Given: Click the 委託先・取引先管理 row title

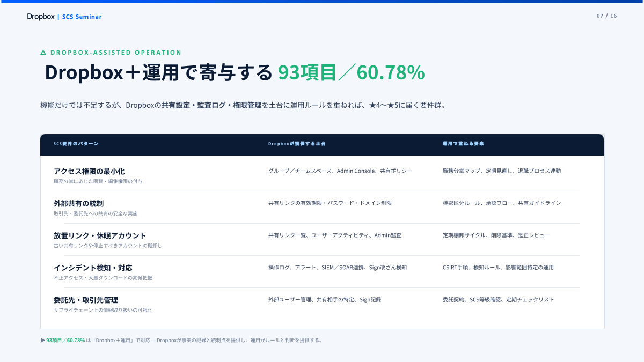Looking at the screenshot, I should pos(86,300).
